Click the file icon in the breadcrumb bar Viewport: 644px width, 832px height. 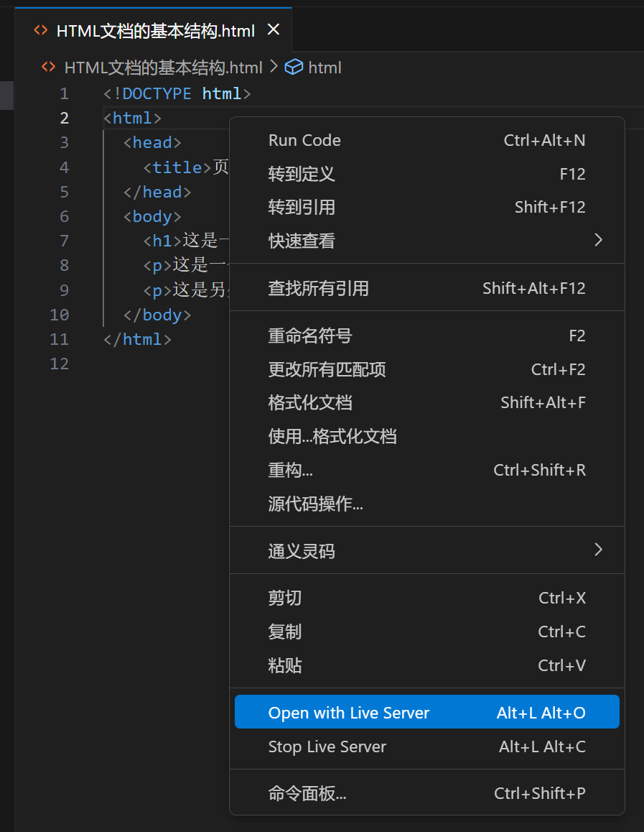48,67
